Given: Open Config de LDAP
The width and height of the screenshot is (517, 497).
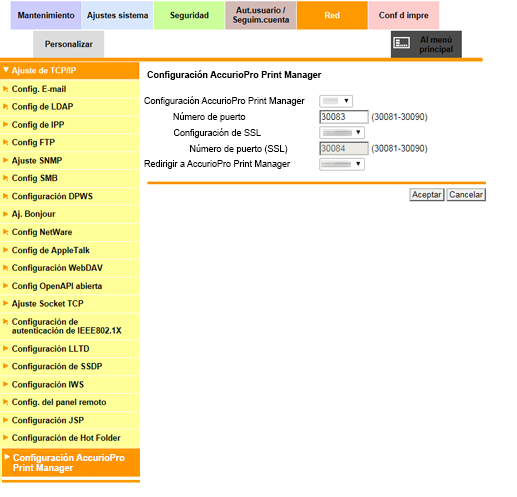Looking at the screenshot, I should tap(70, 107).
